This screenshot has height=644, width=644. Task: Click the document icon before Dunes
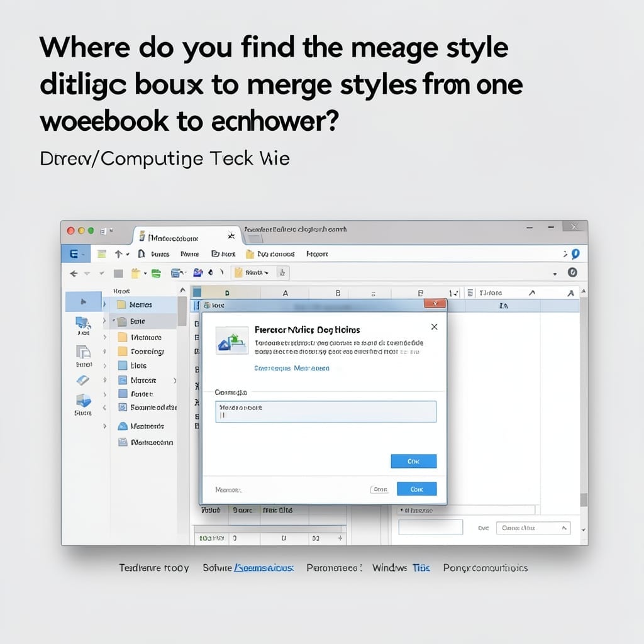(x=142, y=254)
